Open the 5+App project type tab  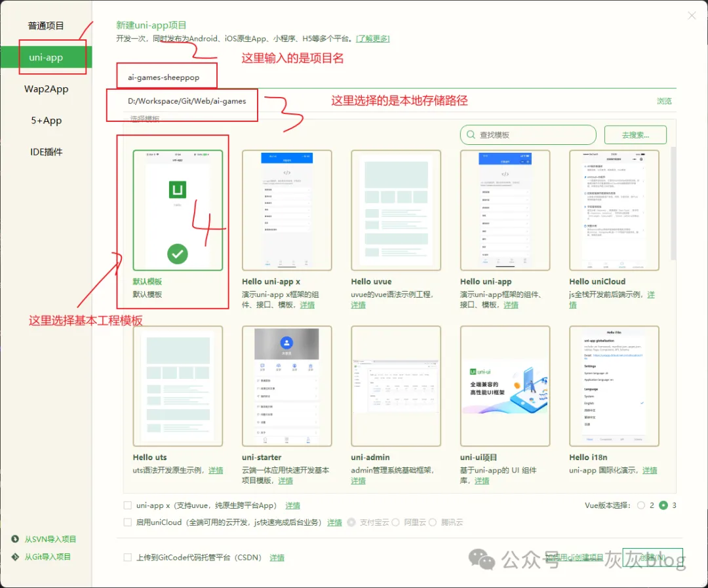[46, 121]
